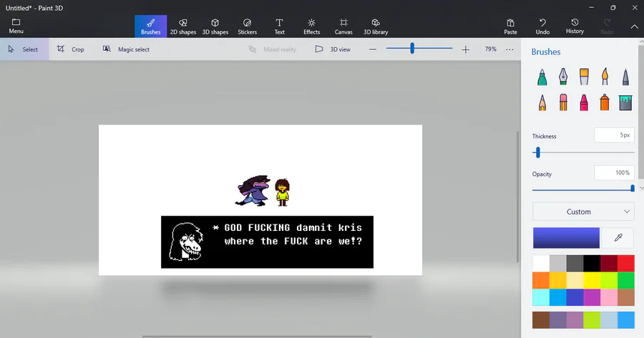This screenshot has height=338, width=644.
Task: Select the Calligraphy pen brush
Action: tap(563, 76)
